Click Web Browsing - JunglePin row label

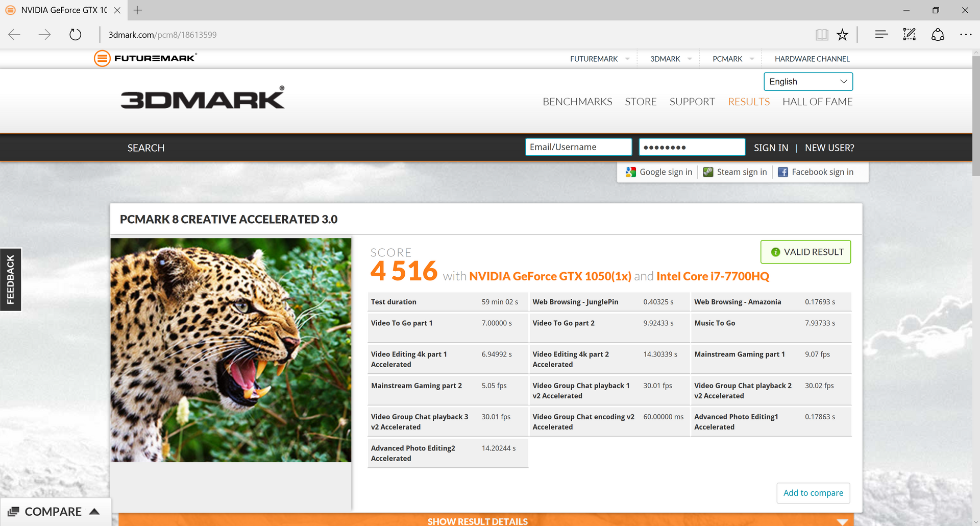pyautogui.click(x=575, y=302)
